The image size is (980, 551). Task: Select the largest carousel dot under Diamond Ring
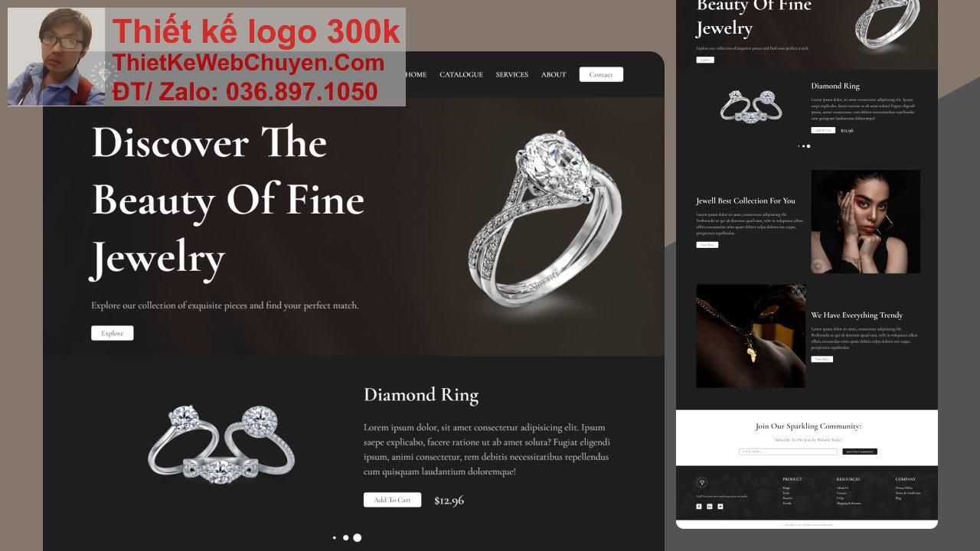358,538
